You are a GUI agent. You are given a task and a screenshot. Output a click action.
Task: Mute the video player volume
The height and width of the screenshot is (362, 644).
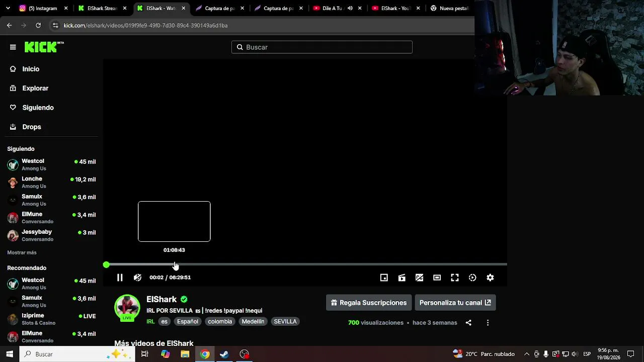137,278
